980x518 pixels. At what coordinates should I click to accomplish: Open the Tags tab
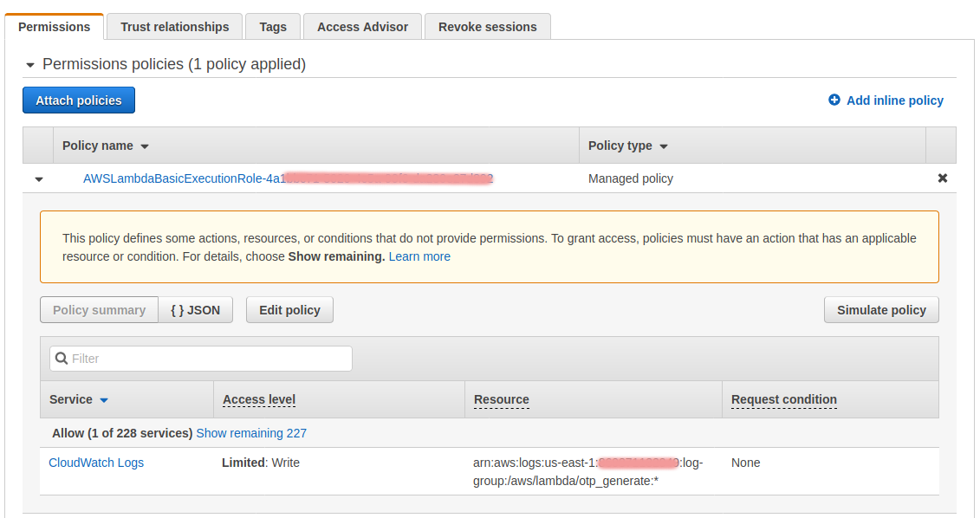pos(273,27)
